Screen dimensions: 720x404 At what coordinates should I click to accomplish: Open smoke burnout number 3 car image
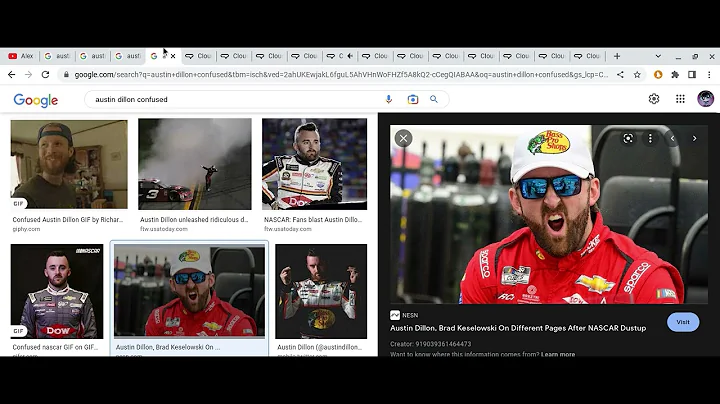click(x=195, y=164)
